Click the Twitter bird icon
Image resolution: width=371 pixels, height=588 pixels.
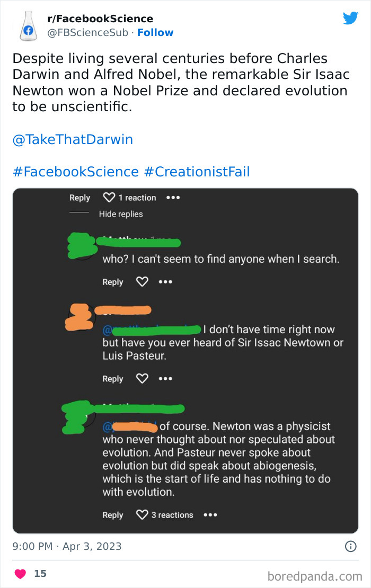click(x=350, y=17)
